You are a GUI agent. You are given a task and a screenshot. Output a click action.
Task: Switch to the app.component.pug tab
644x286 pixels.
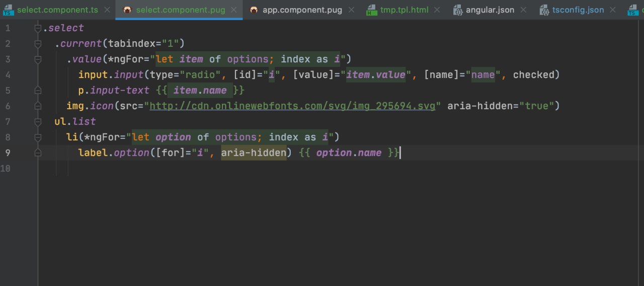(301, 10)
